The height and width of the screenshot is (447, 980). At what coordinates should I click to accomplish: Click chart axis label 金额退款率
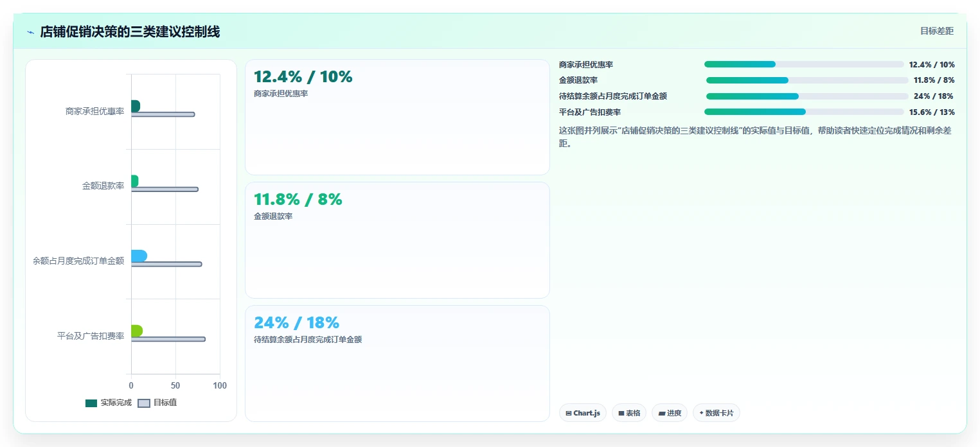[103, 186]
